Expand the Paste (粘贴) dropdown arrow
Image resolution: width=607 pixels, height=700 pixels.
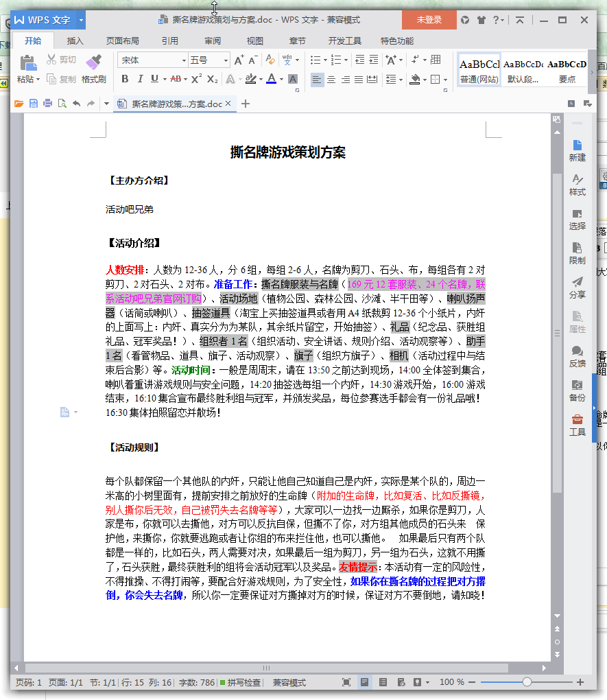click(x=38, y=80)
